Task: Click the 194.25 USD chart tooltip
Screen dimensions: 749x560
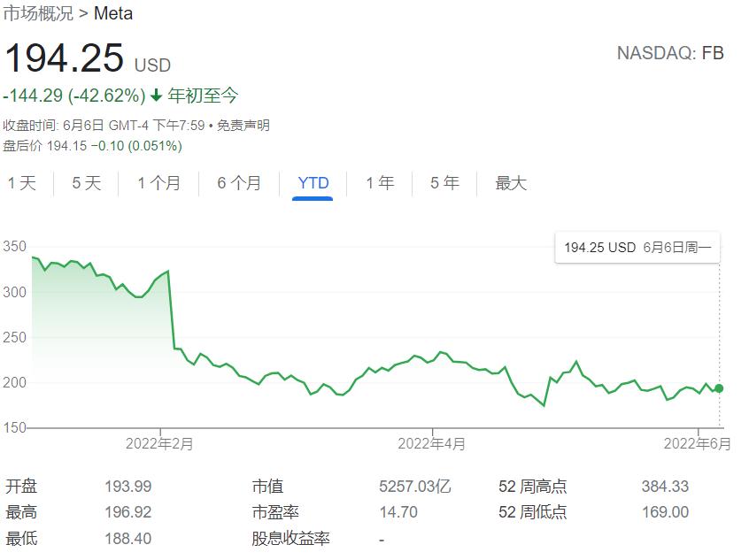Action: click(637, 248)
